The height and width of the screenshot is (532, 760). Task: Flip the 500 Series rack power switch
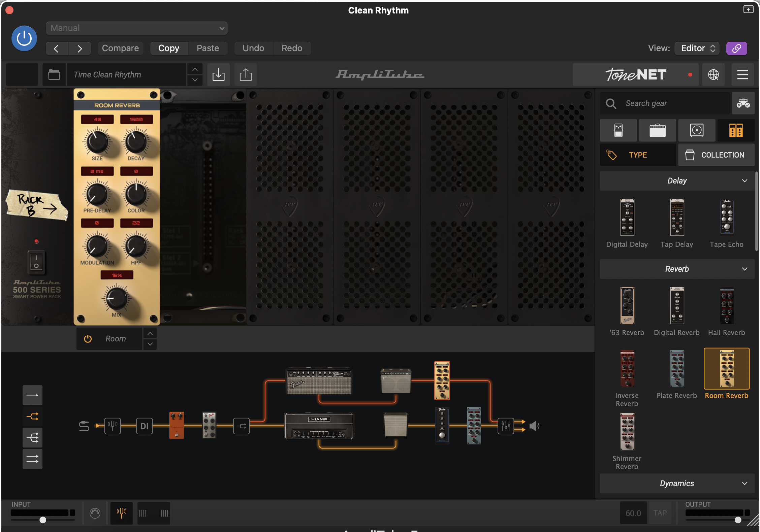[x=36, y=262]
